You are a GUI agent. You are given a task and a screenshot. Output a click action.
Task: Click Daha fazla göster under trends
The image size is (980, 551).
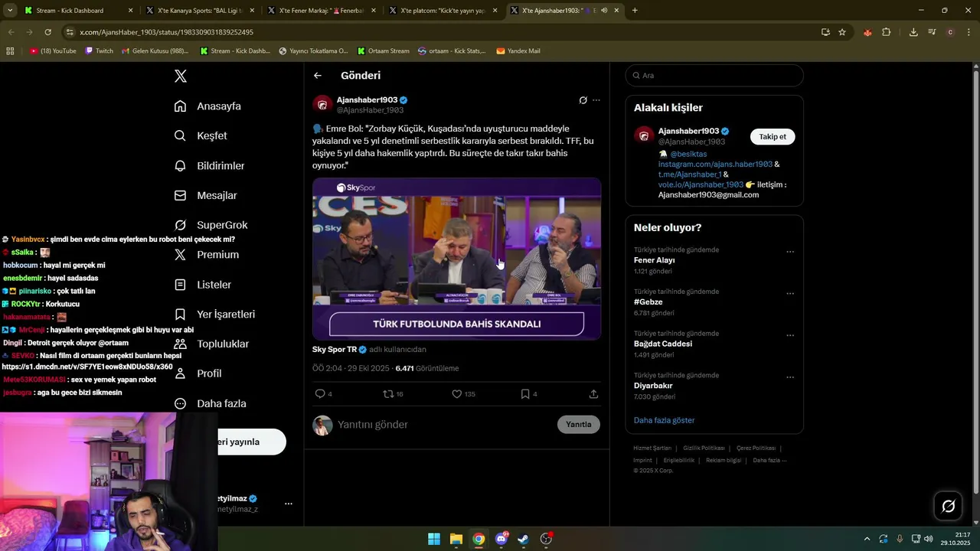[664, 420]
